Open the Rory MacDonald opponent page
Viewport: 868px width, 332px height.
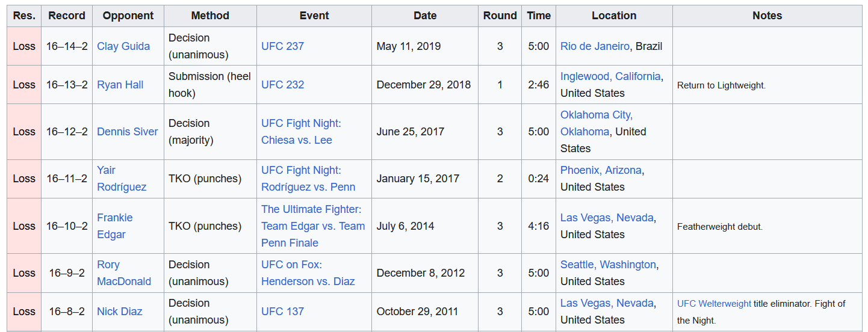pos(124,273)
